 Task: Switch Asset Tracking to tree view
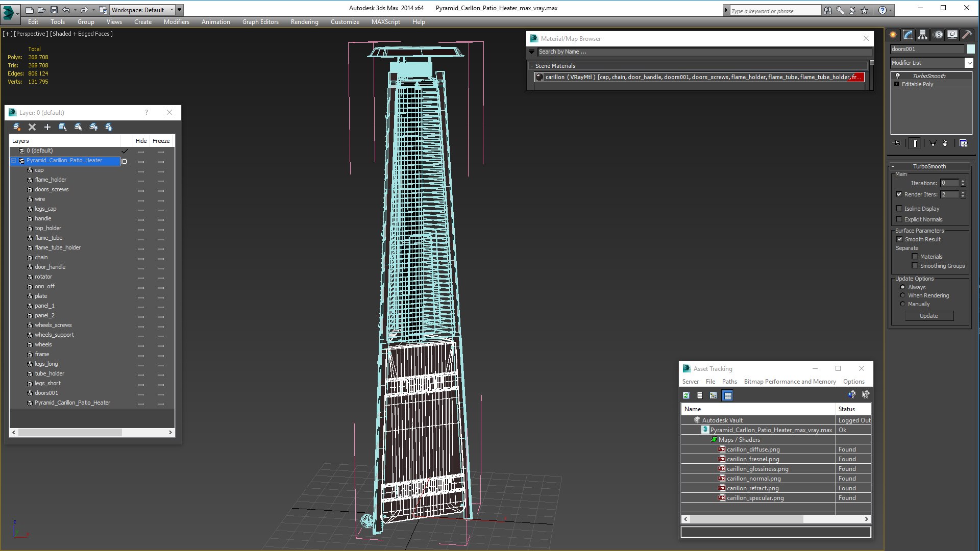[714, 395]
